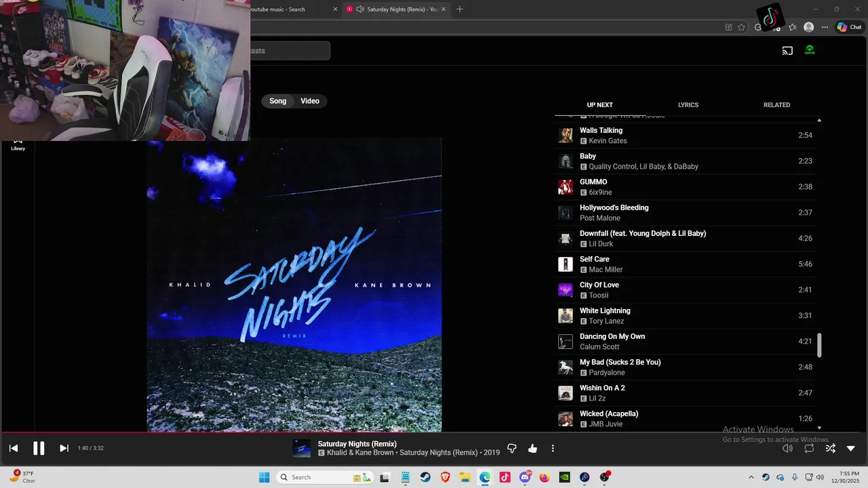Screen dimensions: 868x488
Task: Open the UP NEXT tab
Action: coord(599,105)
